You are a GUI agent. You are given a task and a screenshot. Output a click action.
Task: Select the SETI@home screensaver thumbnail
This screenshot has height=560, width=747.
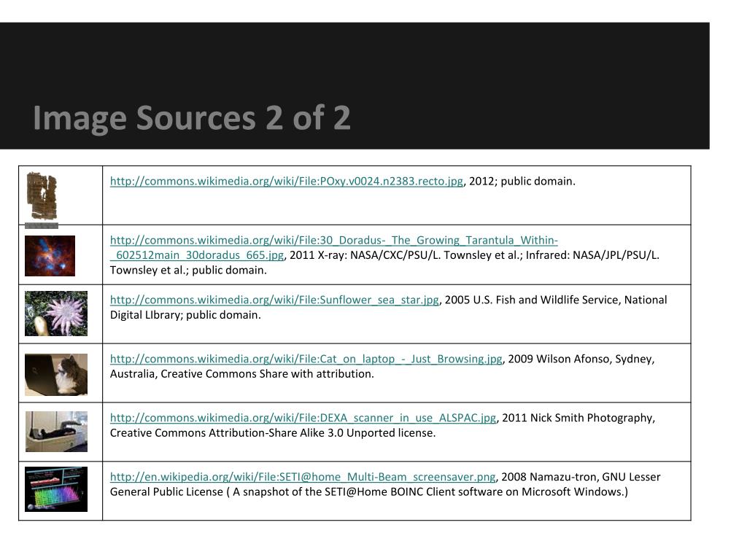pyautogui.click(x=56, y=489)
